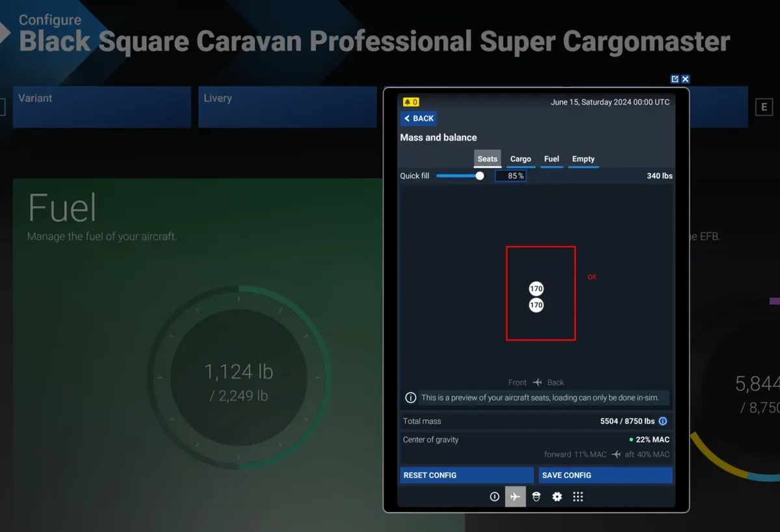Close the EFB panel with the X icon
The width and height of the screenshot is (780, 532).
[685, 79]
